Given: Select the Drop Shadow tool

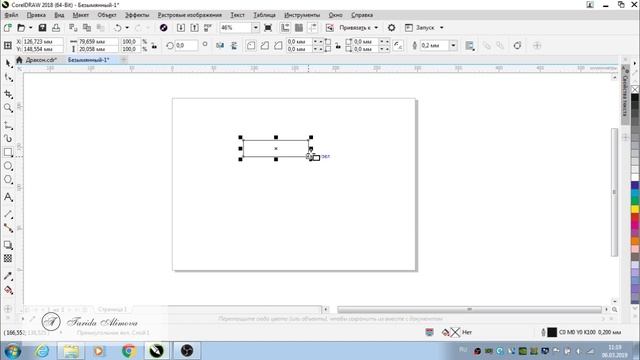Looking at the screenshot, I should click(x=8, y=245).
